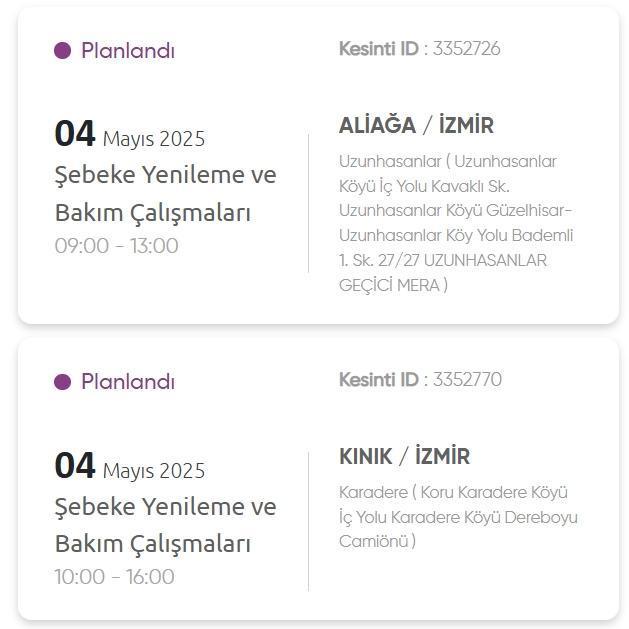Click Kesinti ID 3352770

click(x=420, y=380)
